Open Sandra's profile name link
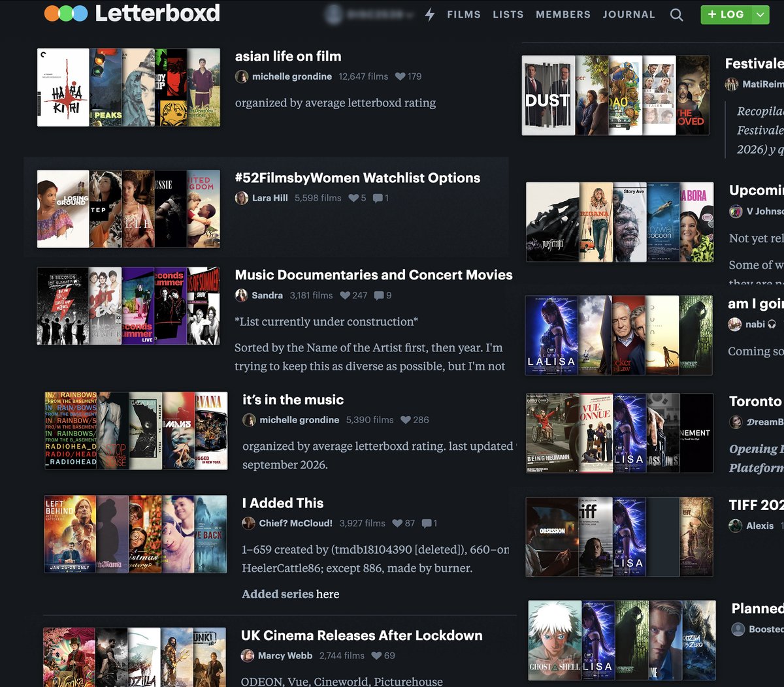This screenshot has height=687, width=784. click(x=267, y=295)
